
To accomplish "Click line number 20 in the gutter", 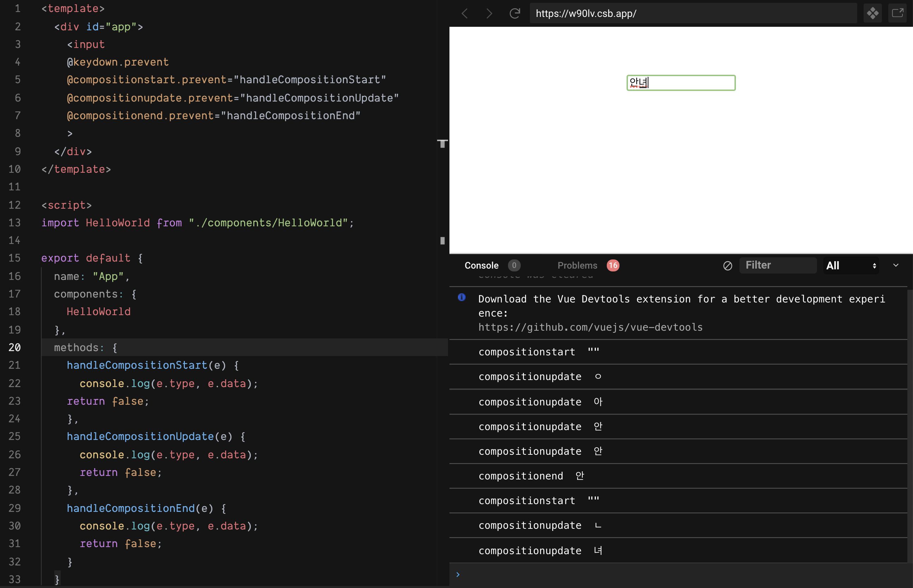I will tap(14, 348).
